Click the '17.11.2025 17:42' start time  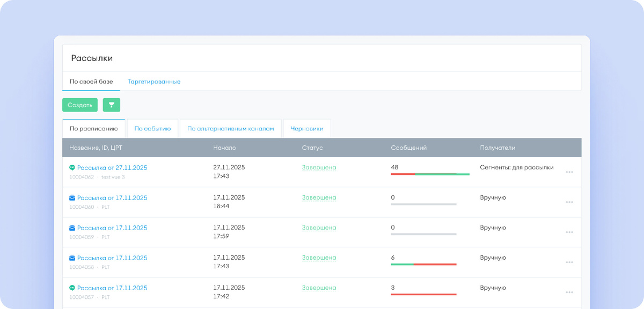point(229,292)
